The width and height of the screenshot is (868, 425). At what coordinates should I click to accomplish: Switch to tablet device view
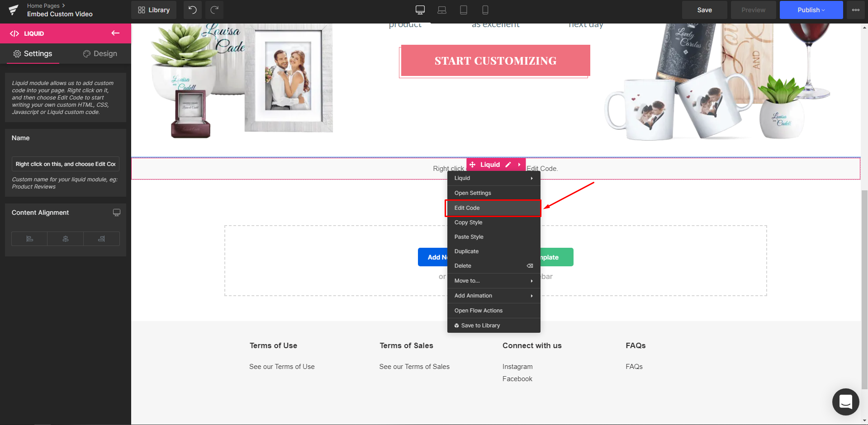[x=464, y=10]
